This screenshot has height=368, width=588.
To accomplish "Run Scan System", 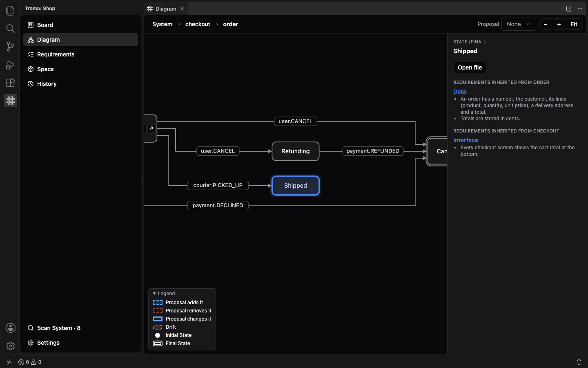I will point(81,328).
